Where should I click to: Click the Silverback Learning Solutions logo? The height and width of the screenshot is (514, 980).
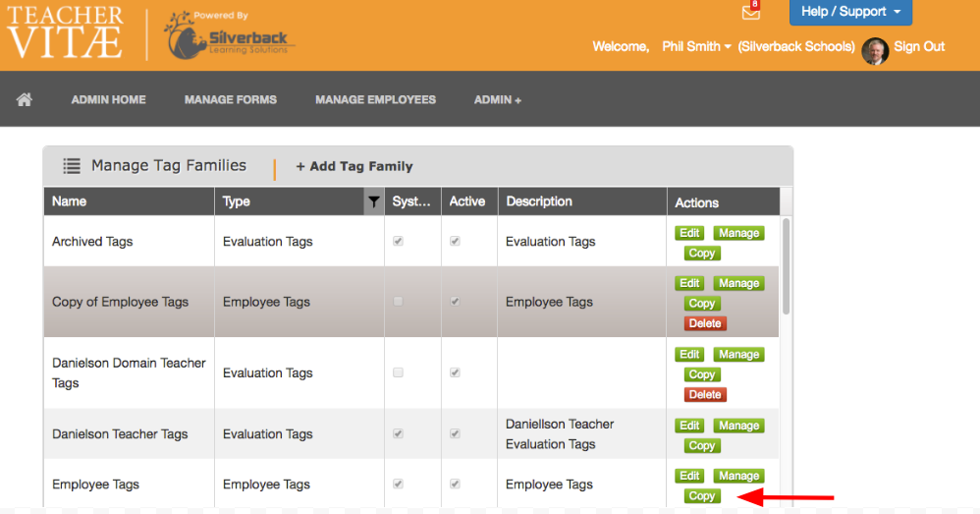click(x=229, y=35)
